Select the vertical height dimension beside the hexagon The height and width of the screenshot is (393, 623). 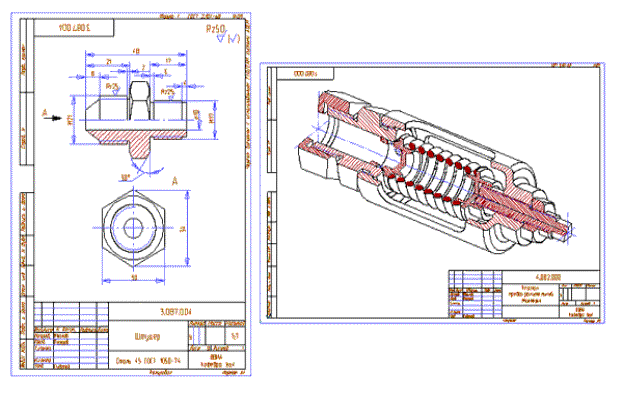click(184, 228)
